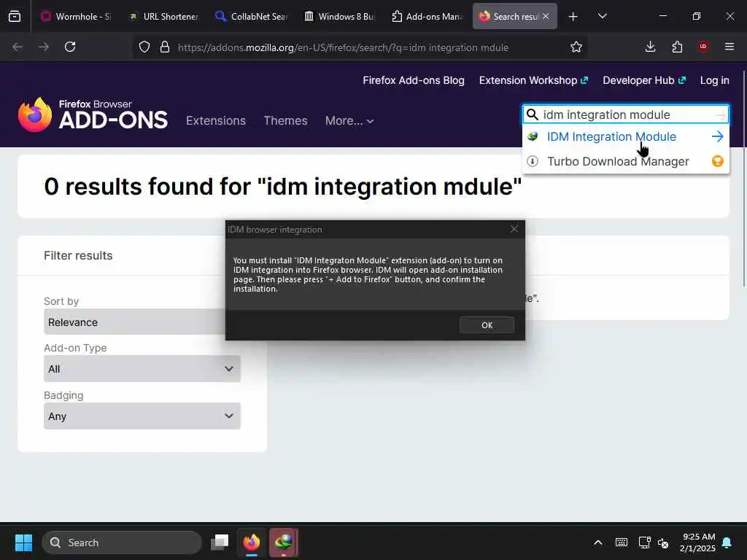Open the Badging dropdown
This screenshot has height=560, width=747.
[142, 416]
